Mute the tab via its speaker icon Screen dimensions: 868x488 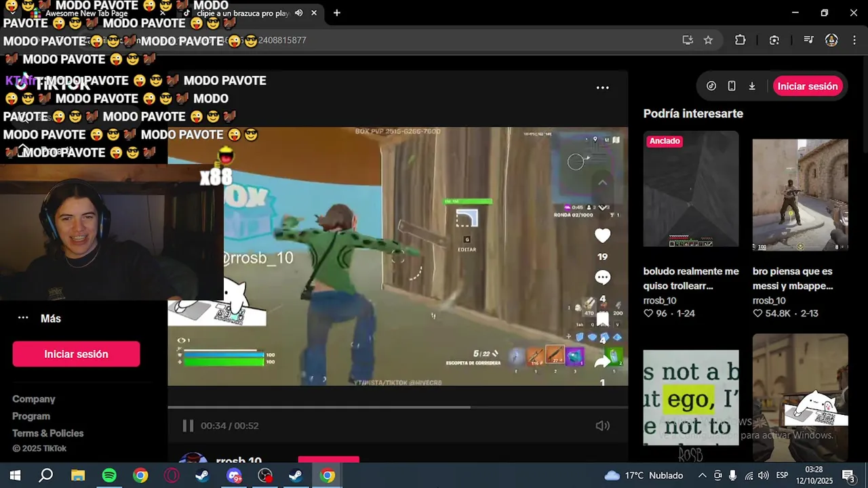[298, 13]
